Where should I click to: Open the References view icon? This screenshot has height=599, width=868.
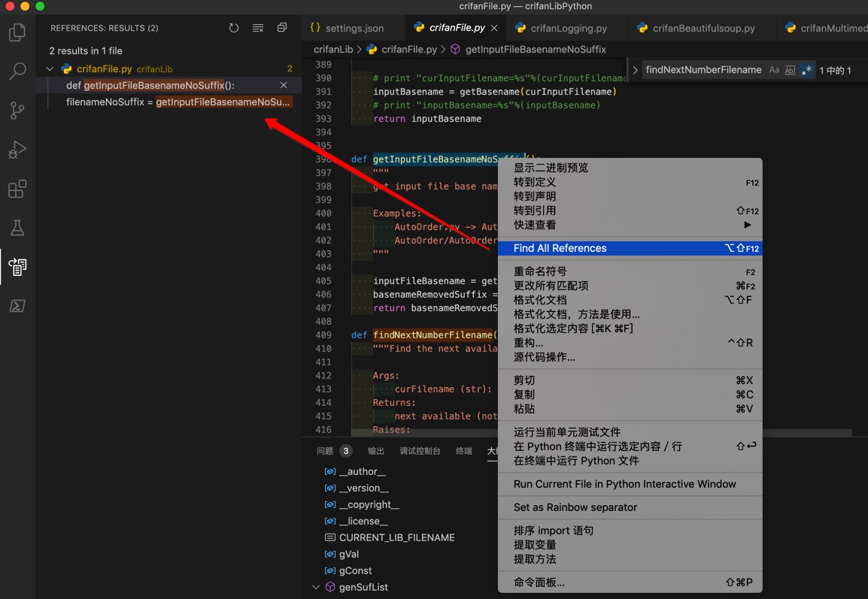17,267
